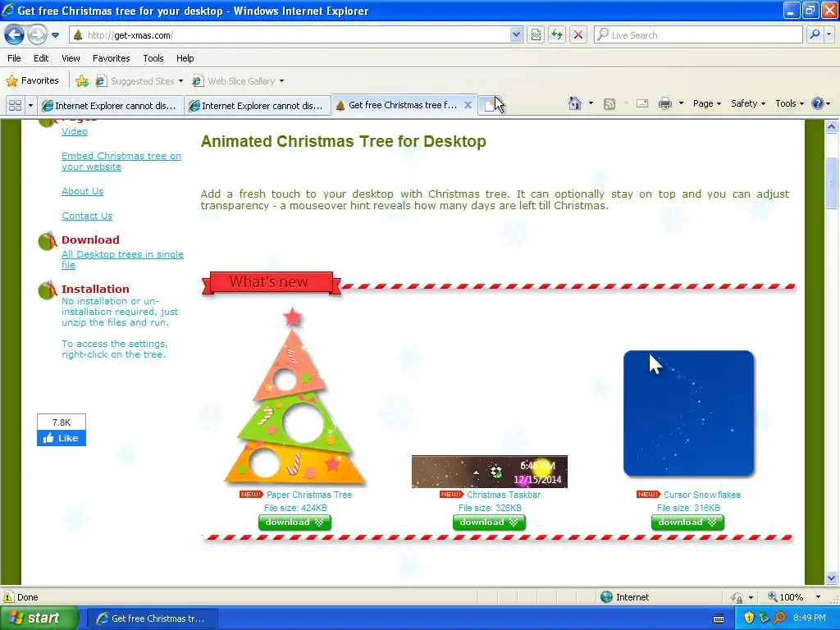The image size is (840, 630).
Task: Open the Page command menu
Action: (x=706, y=103)
